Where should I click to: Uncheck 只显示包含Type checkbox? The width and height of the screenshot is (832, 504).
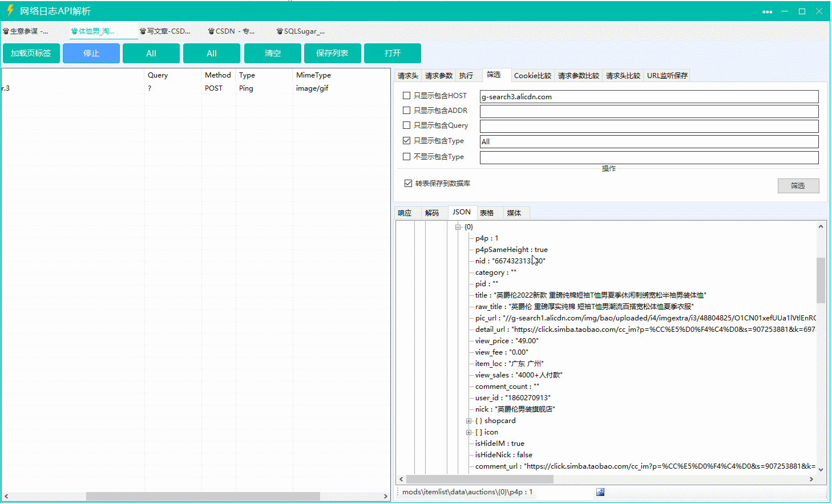click(x=407, y=141)
